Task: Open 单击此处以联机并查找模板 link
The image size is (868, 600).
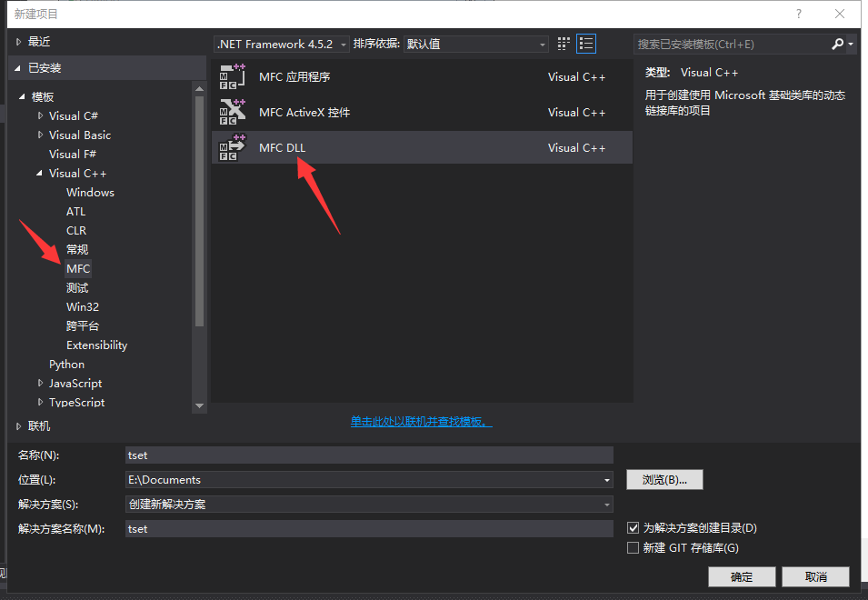Action: tap(421, 422)
